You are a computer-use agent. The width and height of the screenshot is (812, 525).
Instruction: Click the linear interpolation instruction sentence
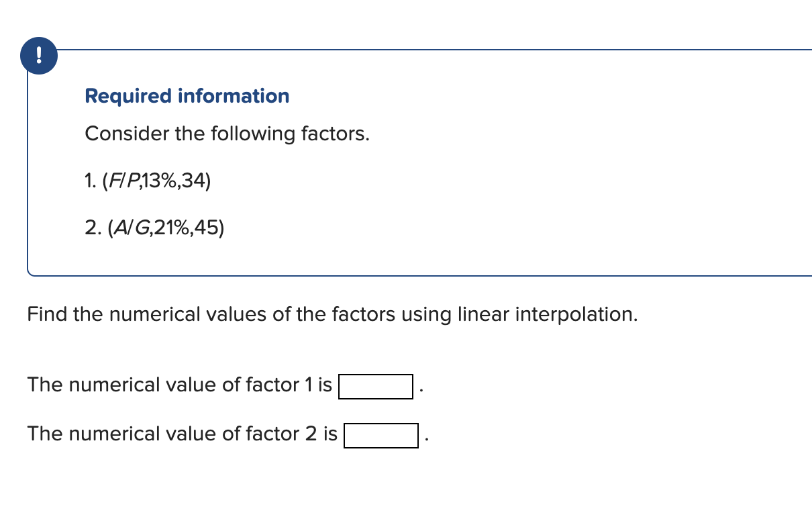[x=332, y=314]
